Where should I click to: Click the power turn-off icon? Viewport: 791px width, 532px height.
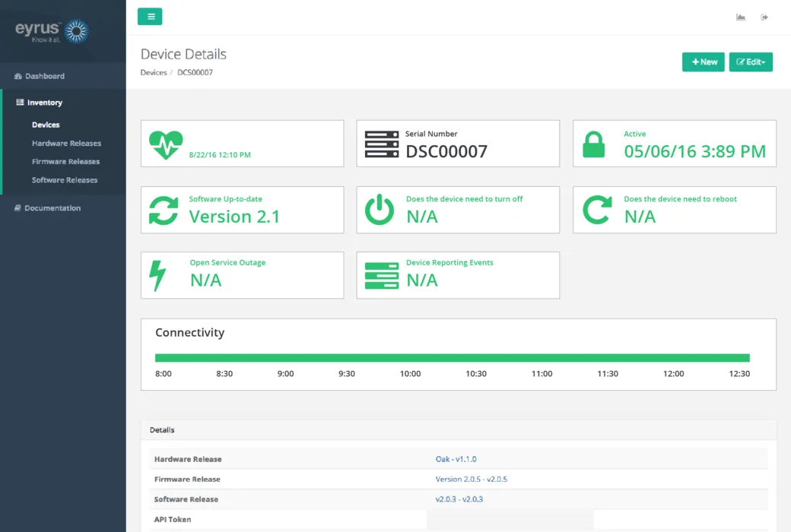pyautogui.click(x=380, y=210)
